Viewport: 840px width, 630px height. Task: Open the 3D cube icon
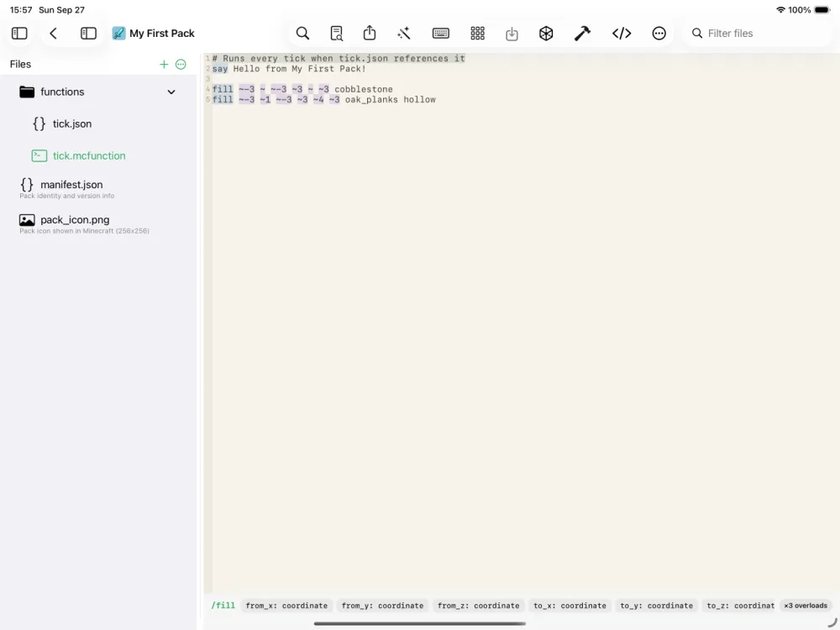(x=546, y=34)
